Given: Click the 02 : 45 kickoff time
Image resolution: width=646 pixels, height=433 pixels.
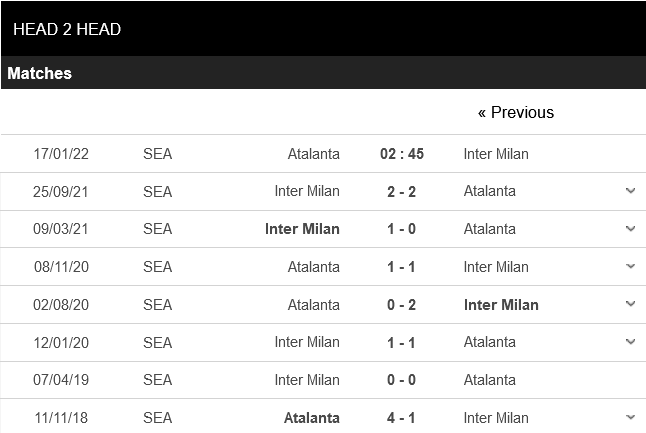Looking at the screenshot, I should coord(402,154).
